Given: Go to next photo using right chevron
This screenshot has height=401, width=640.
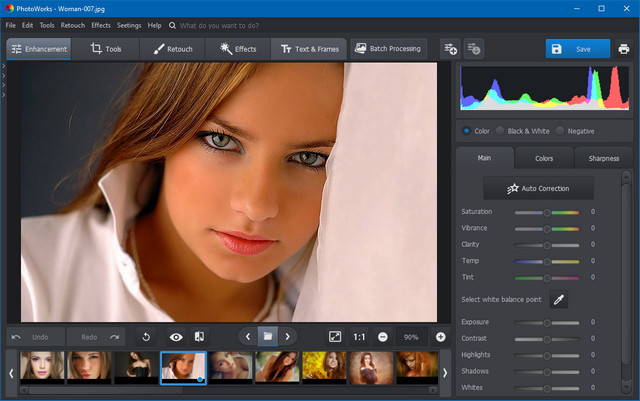Looking at the screenshot, I should pyautogui.click(x=288, y=337).
